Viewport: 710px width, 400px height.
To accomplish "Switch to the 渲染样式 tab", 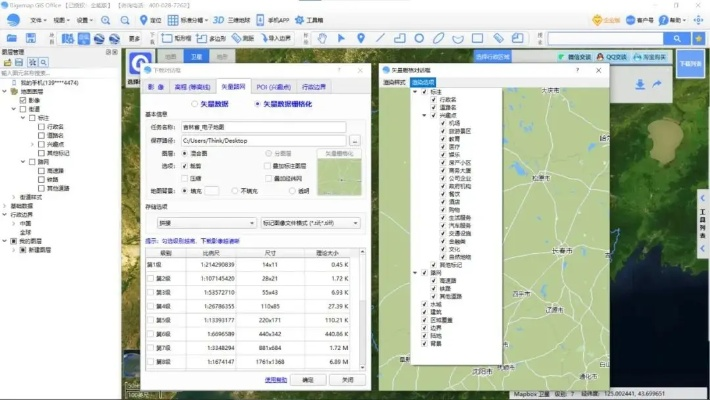I will point(394,82).
